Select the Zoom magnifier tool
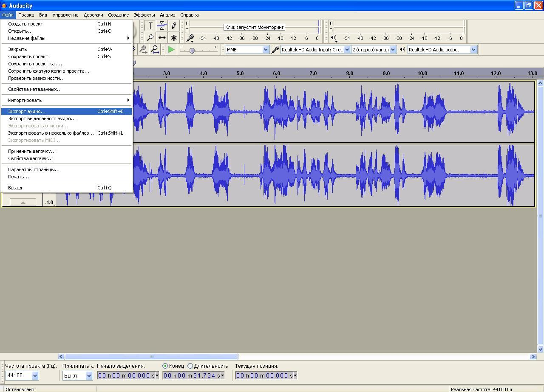The width and height of the screenshot is (544, 392). 150,37
